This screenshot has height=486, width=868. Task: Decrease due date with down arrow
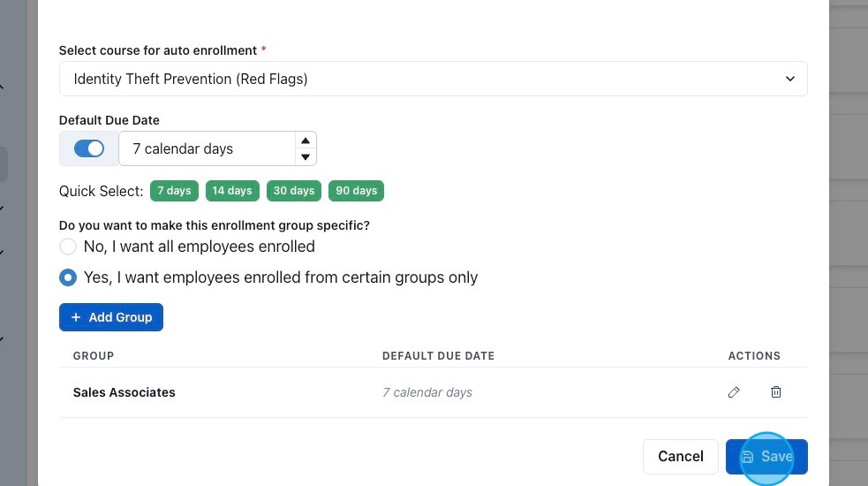306,157
